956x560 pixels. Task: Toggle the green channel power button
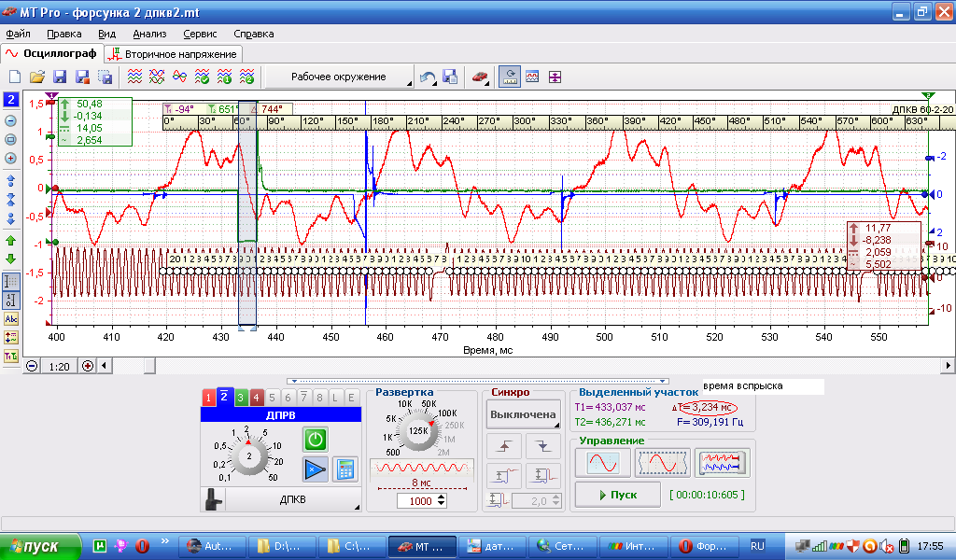(x=316, y=440)
